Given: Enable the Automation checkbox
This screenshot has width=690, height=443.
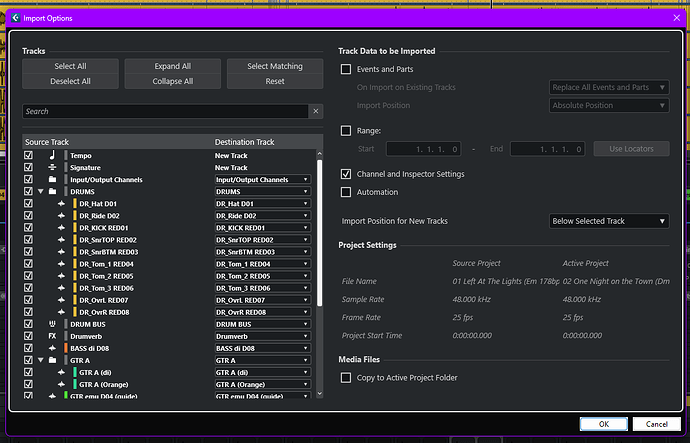Looking at the screenshot, I should coord(346,192).
